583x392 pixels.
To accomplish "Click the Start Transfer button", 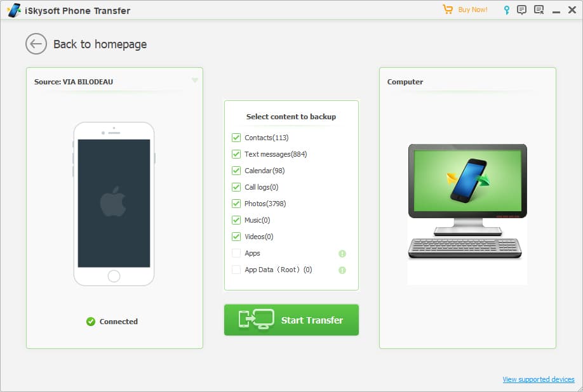I will point(291,320).
